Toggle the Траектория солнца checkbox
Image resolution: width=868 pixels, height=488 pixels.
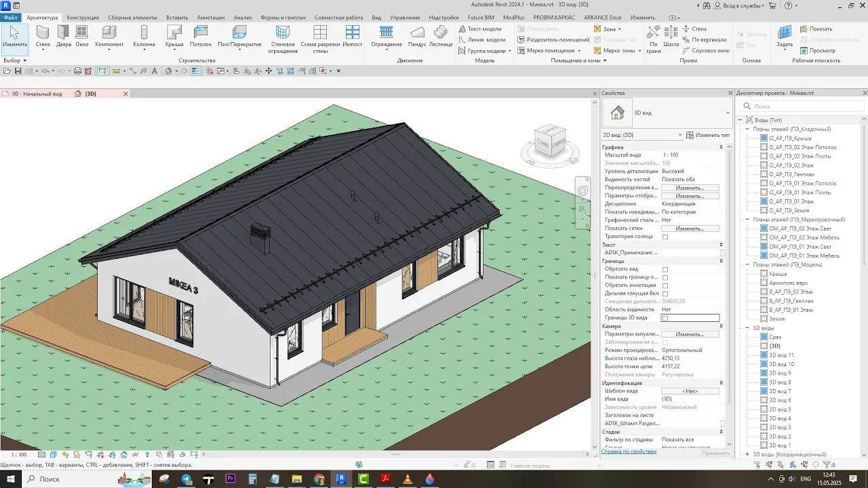pyautogui.click(x=665, y=237)
